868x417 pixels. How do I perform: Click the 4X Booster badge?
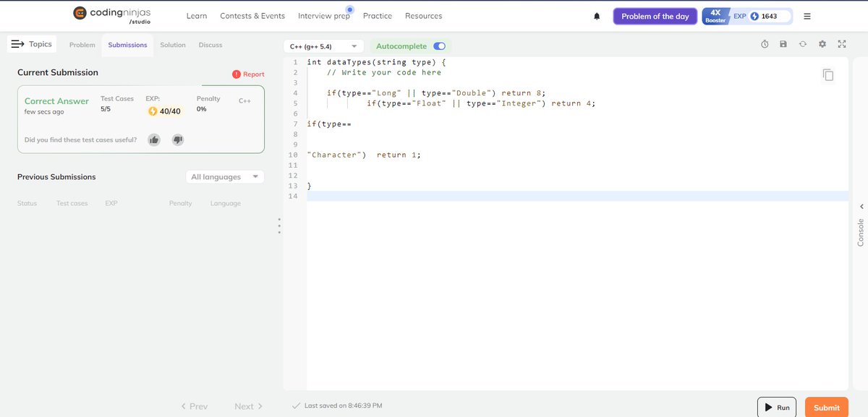coord(715,16)
